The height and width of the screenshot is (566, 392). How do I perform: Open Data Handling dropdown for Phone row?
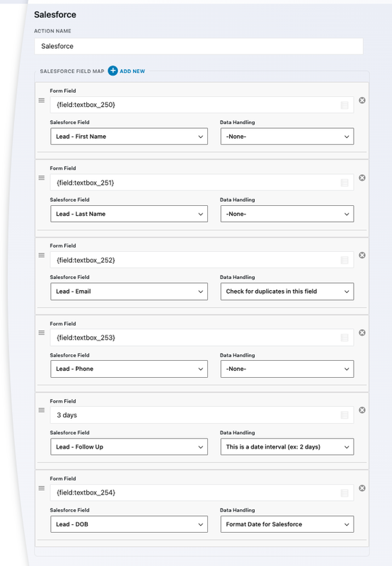287,369
